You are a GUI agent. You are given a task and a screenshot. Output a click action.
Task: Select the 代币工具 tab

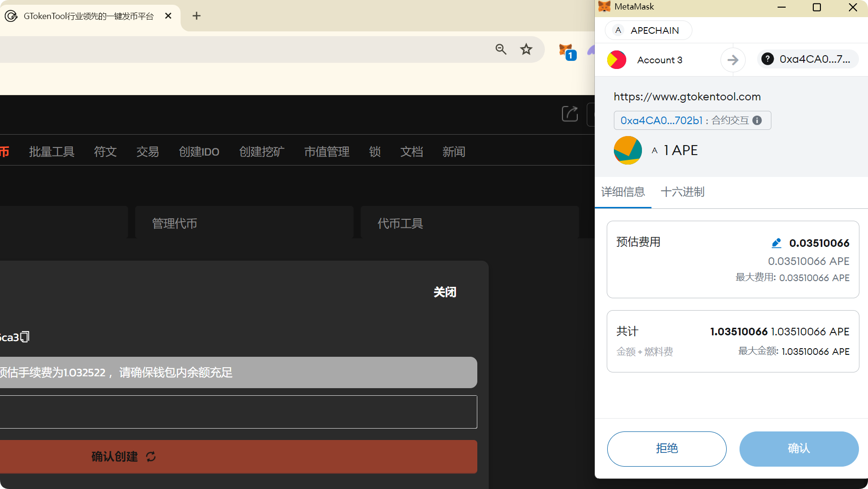[470, 223]
